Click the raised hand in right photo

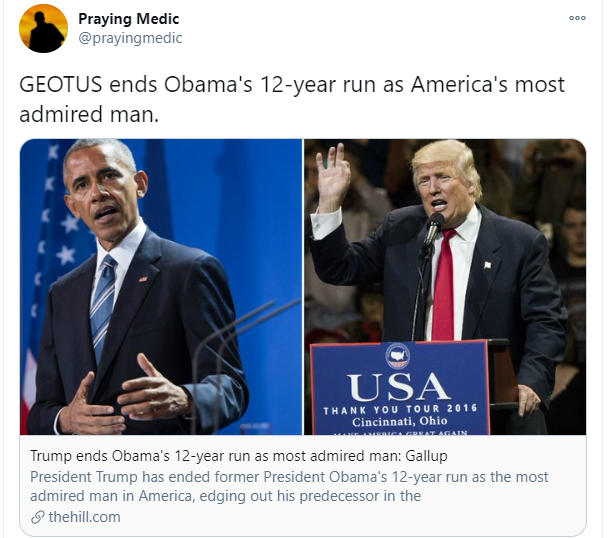332,178
